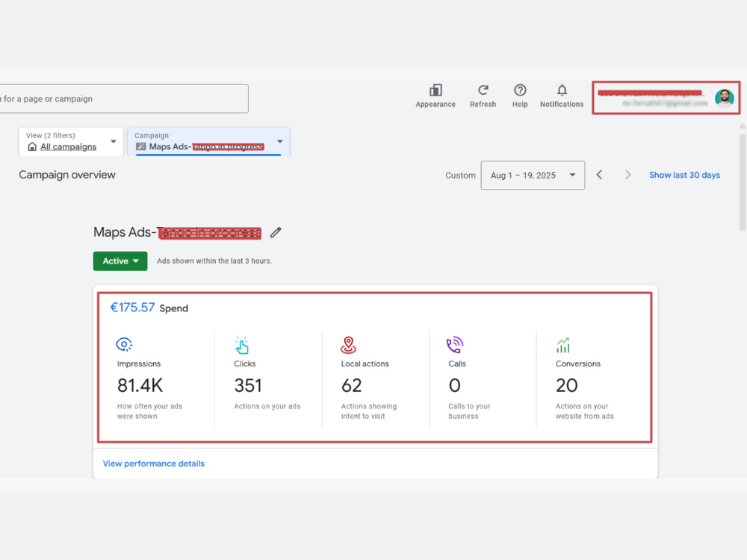Open the View filters dropdown

pos(71,141)
